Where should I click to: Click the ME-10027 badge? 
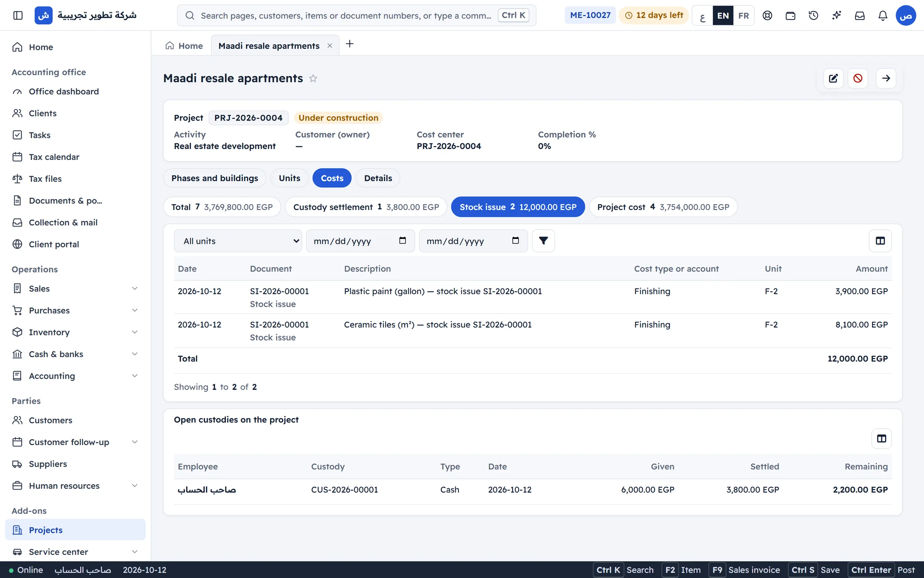click(x=590, y=15)
